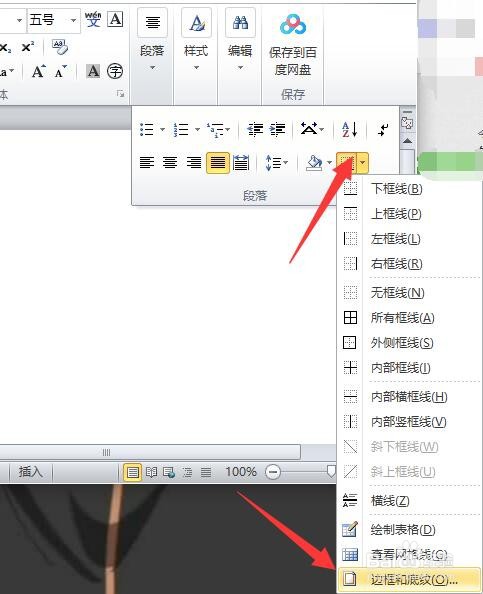Click the A-Z sort icon

[349, 130]
